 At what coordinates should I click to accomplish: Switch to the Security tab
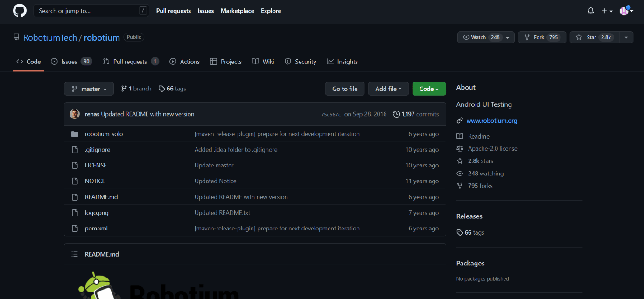pos(301,62)
